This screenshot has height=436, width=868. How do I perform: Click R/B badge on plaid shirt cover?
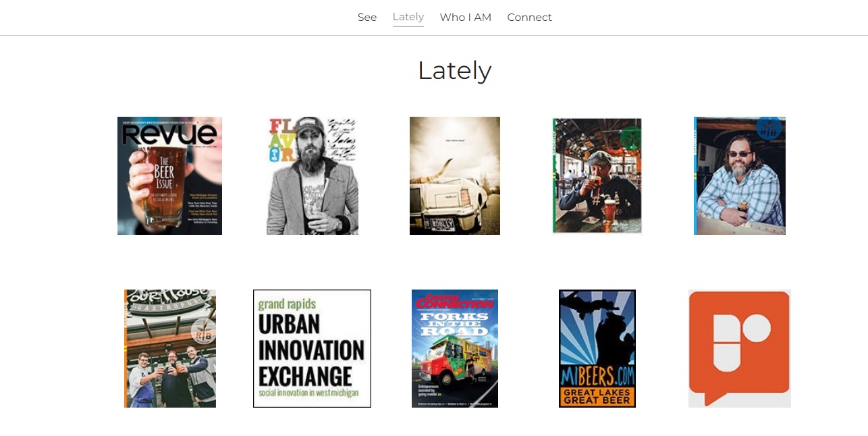pyautogui.click(x=768, y=128)
